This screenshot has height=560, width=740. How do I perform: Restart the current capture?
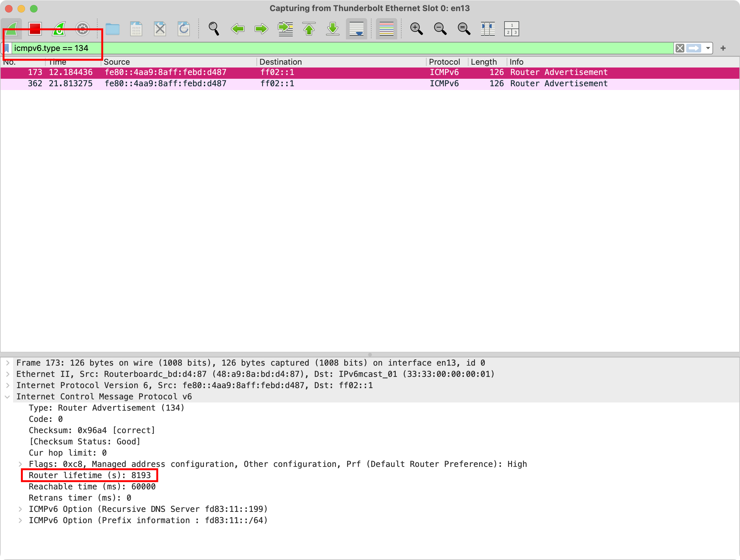click(x=59, y=29)
